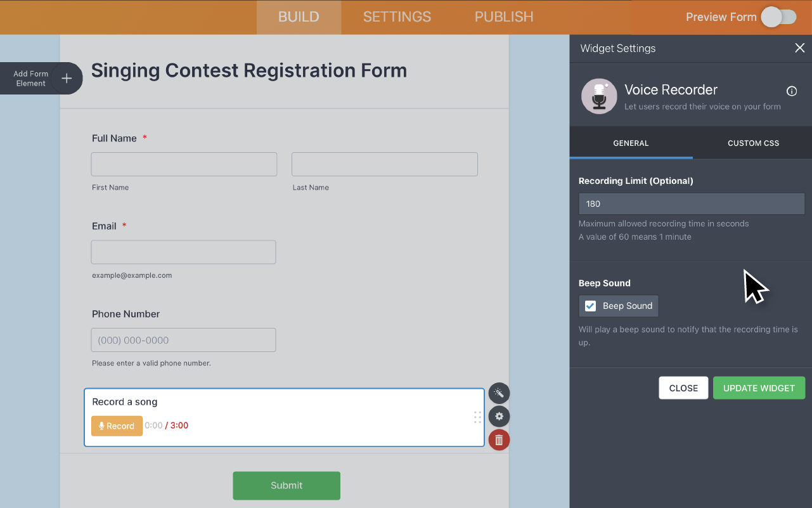This screenshot has width=812, height=508.
Task: Click the Phone Number input field
Action: click(x=183, y=340)
